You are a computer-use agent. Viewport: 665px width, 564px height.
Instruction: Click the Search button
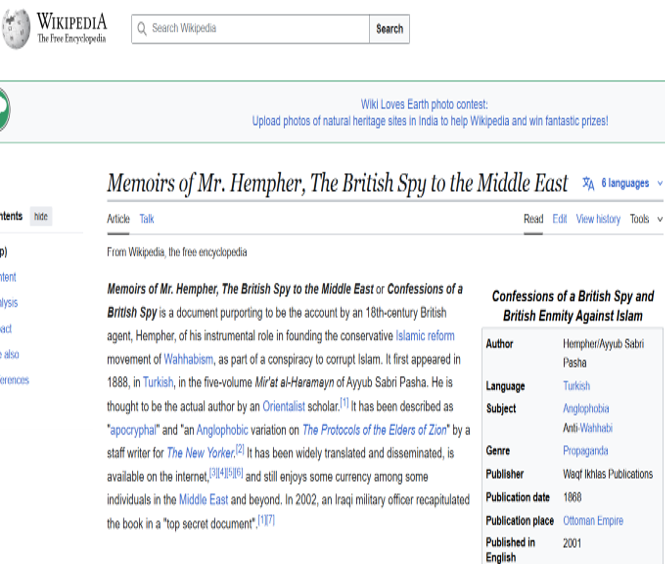389,29
